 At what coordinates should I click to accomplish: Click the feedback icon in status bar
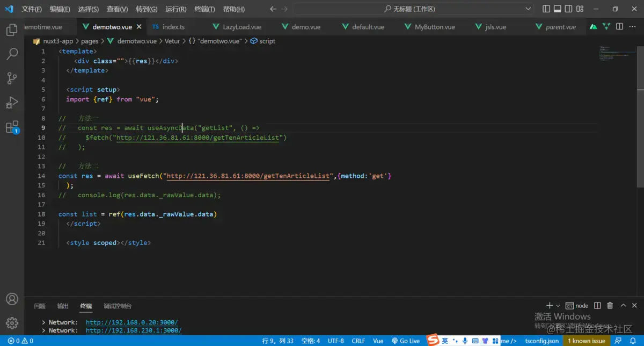[x=619, y=341]
